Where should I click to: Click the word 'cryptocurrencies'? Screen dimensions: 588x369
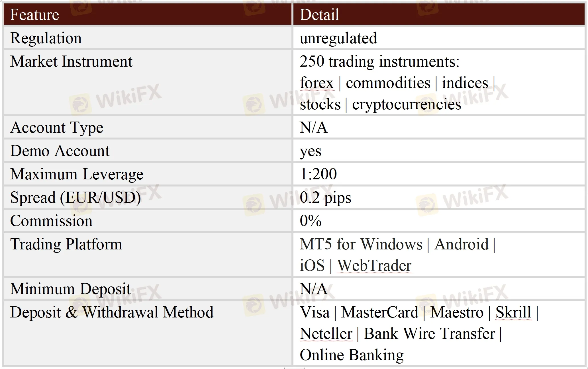coord(407,104)
